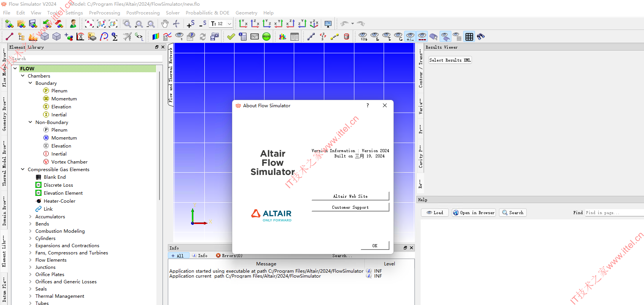Collapse the Non-Boundary tree node
Viewport: 644px width, 305px height.
[x=30, y=122]
